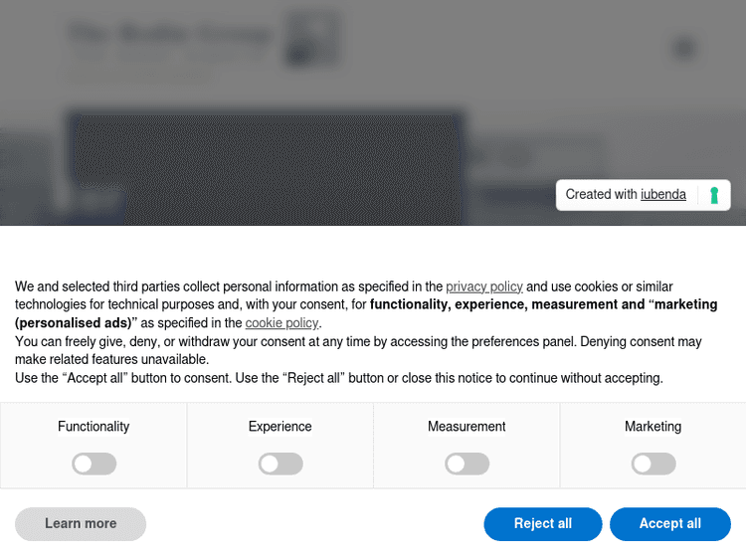Viewport: 746px width, 560px height.
Task: Click the green iubenda keyhole icon
Action: (714, 195)
